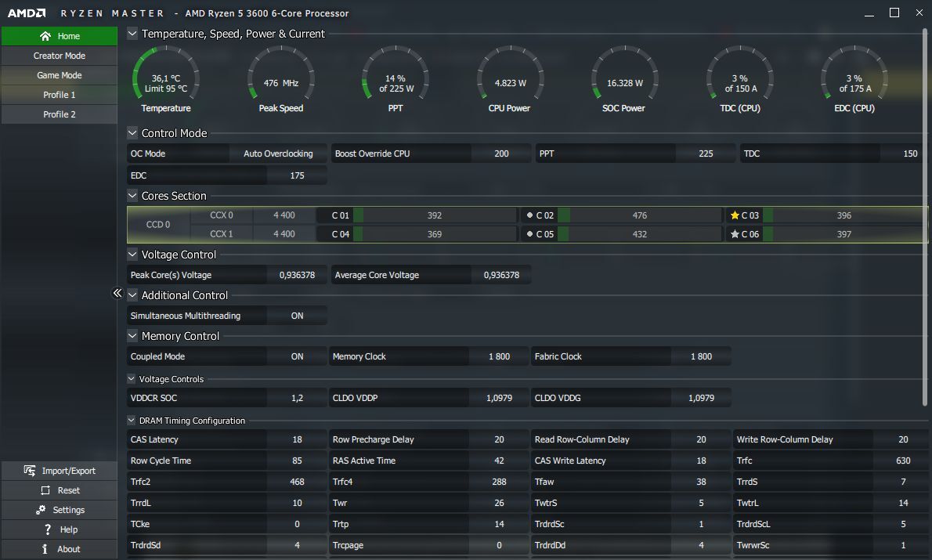932x560 pixels.
Task: Click CLDO VDDG value 1,0979
Action: click(x=702, y=398)
